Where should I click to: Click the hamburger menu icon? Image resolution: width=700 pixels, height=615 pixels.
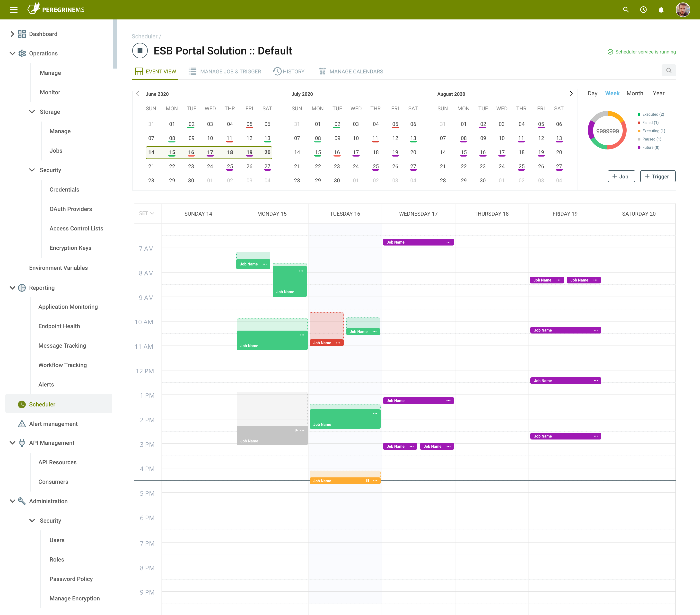pyautogui.click(x=13, y=9)
